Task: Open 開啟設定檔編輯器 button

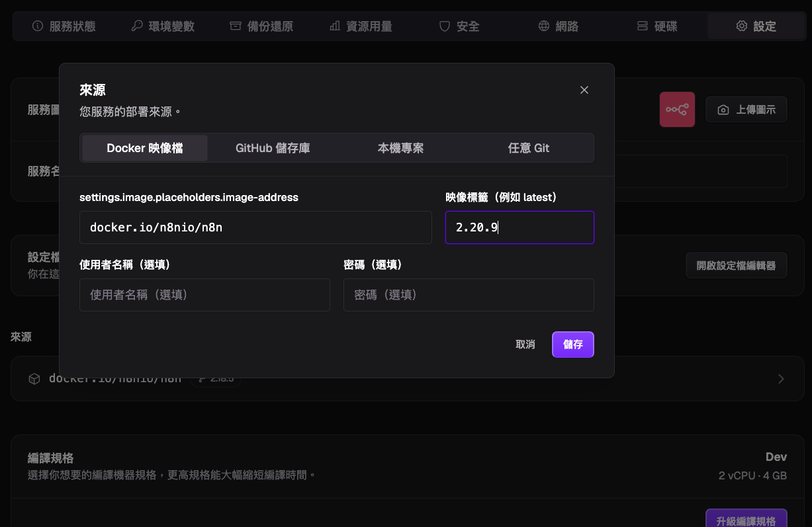Action: [x=736, y=265]
